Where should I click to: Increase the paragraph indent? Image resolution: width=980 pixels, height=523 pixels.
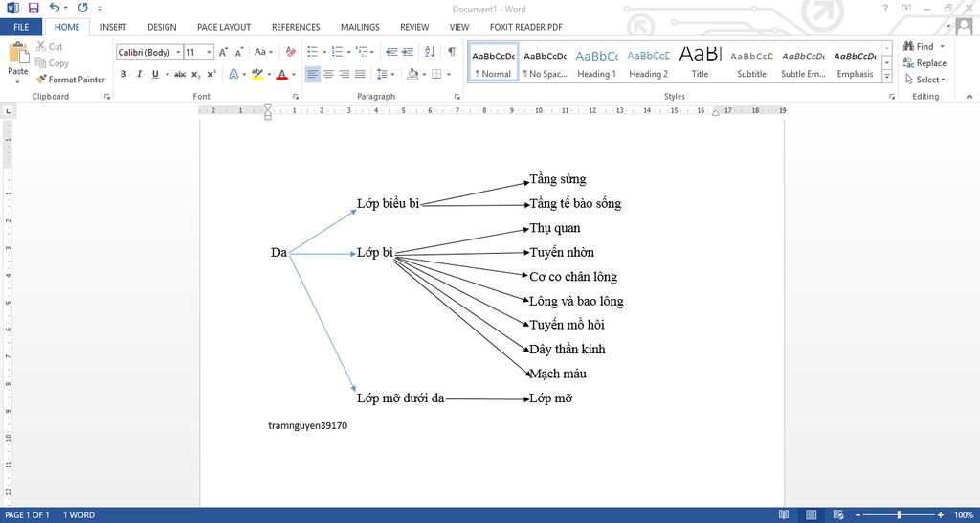(x=408, y=52)
